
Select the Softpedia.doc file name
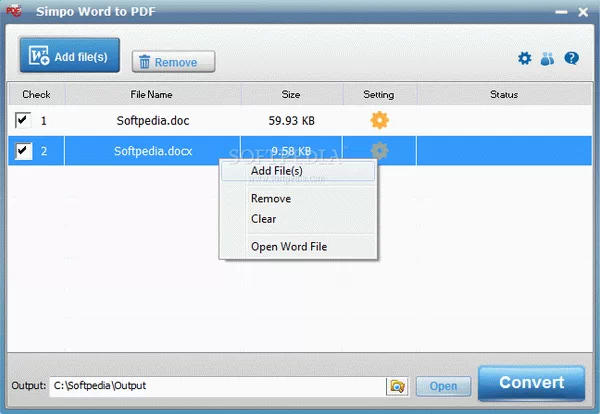coord(153,121)
